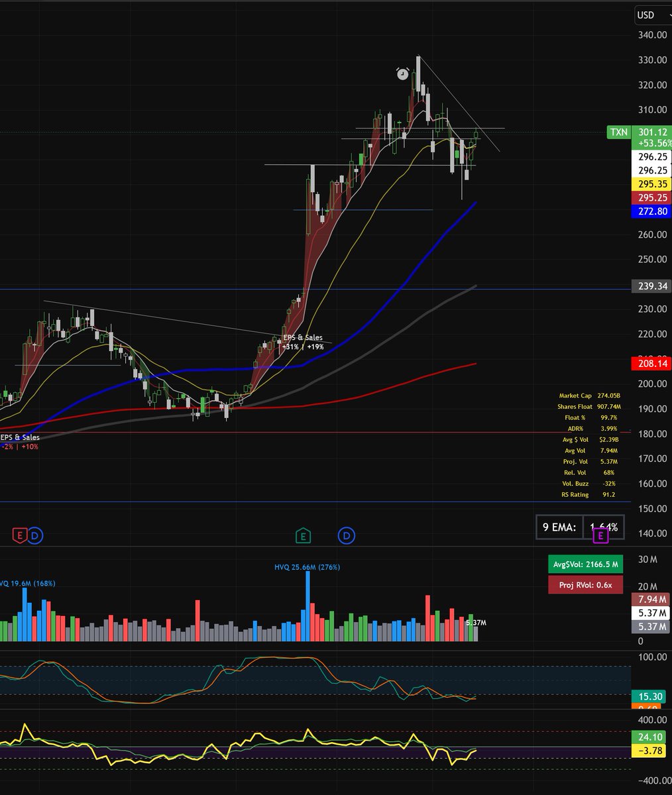Click the red E earnings marker
The height and width of the screenshot is (795, 672).
click(x=19, y=535)
